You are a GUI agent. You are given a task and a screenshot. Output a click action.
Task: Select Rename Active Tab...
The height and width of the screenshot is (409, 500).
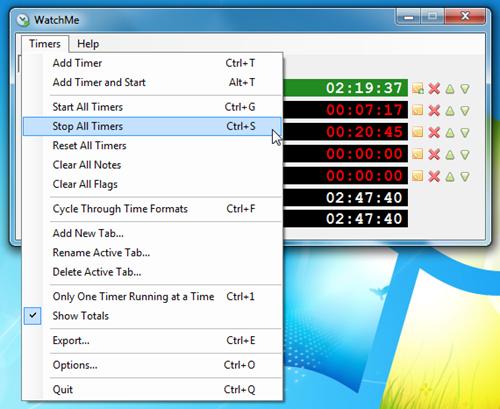click(x=153, y=253)
